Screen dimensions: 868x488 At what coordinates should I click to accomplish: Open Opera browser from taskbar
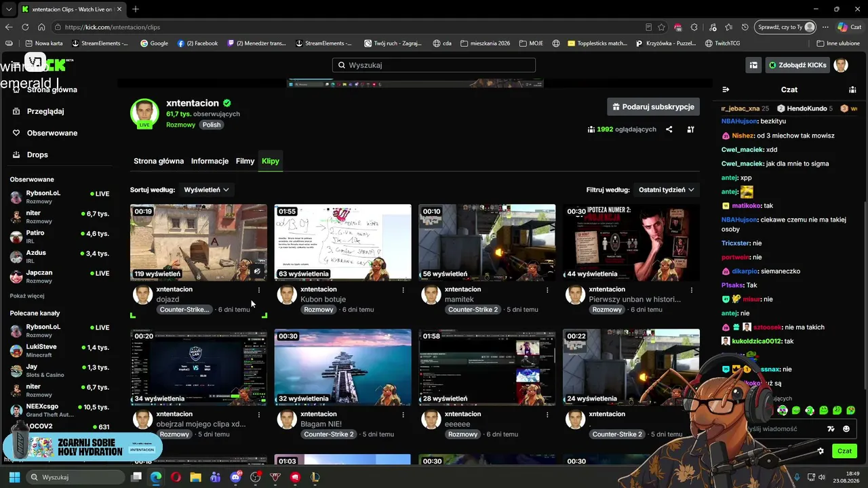176,477
